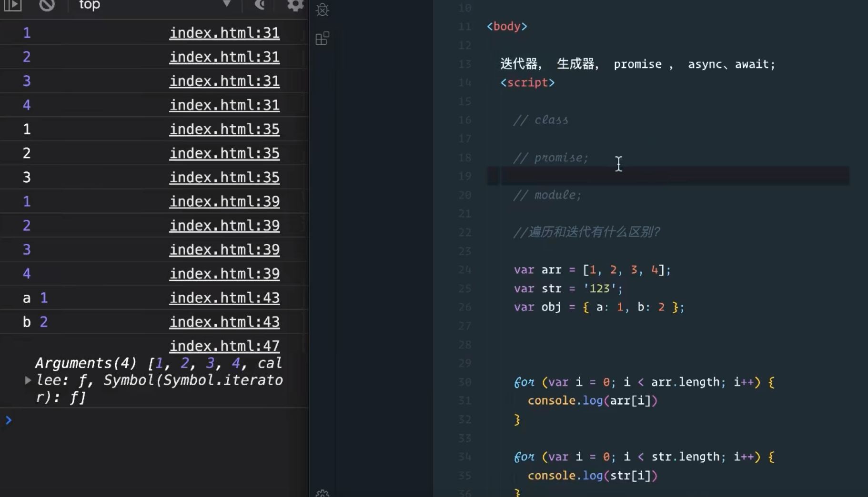Click the 'var obj = { a: 1, b: 2 };' line
The width and height of the screenshot is (868, 497).
click(x=599, y=307)
